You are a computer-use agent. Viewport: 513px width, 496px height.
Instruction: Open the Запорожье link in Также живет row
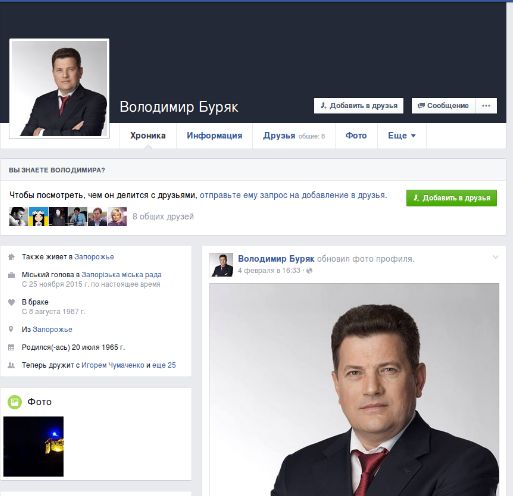94,257
